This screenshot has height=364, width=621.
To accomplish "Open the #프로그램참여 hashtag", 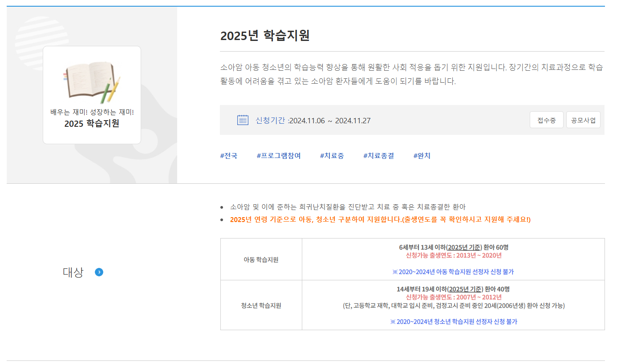I will click(279, 156).
